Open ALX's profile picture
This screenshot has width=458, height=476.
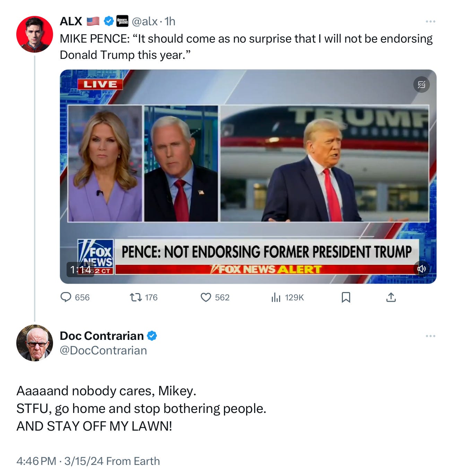pyautogui.click(x=35, y=34)
